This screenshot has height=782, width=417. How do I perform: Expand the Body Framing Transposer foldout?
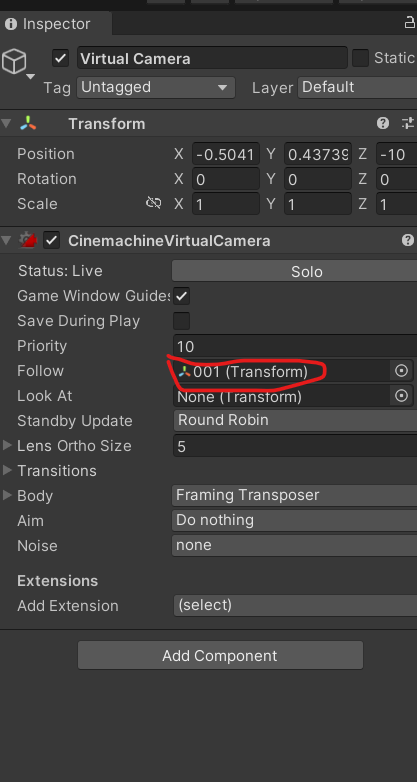(7, 495)
